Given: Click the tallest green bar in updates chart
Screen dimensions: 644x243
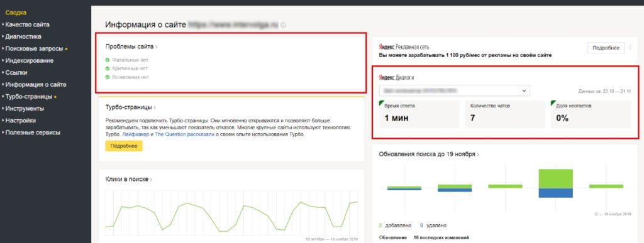Looking at the screenshot, I should pyautogui.click(x=555, y=179).
